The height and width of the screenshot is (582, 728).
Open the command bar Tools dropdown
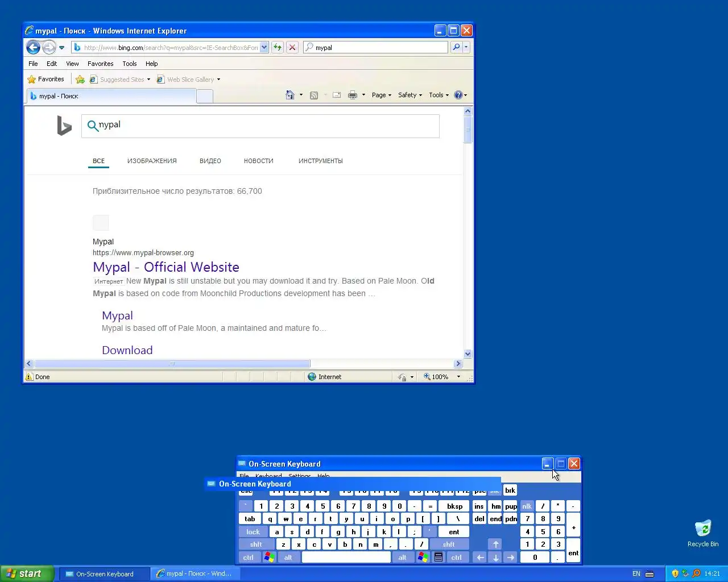(439, 95)
